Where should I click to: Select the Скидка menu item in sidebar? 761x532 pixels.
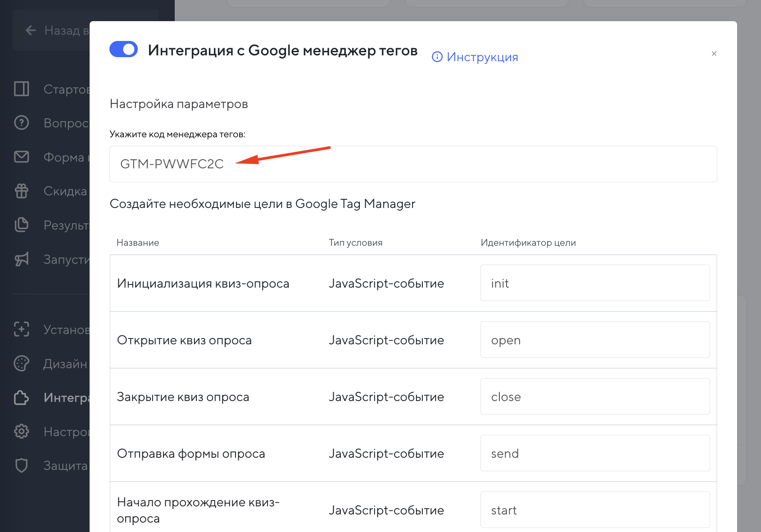[x=65, y=191]
